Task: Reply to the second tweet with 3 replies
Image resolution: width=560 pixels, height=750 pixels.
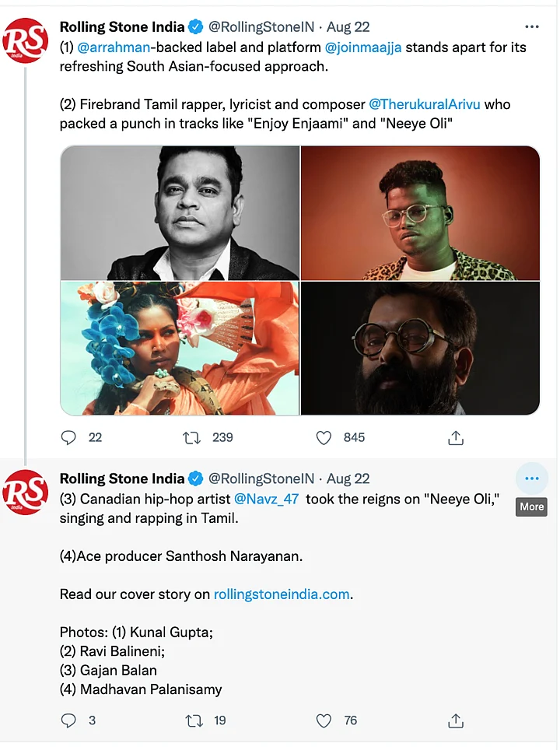Action: point(69,720)
